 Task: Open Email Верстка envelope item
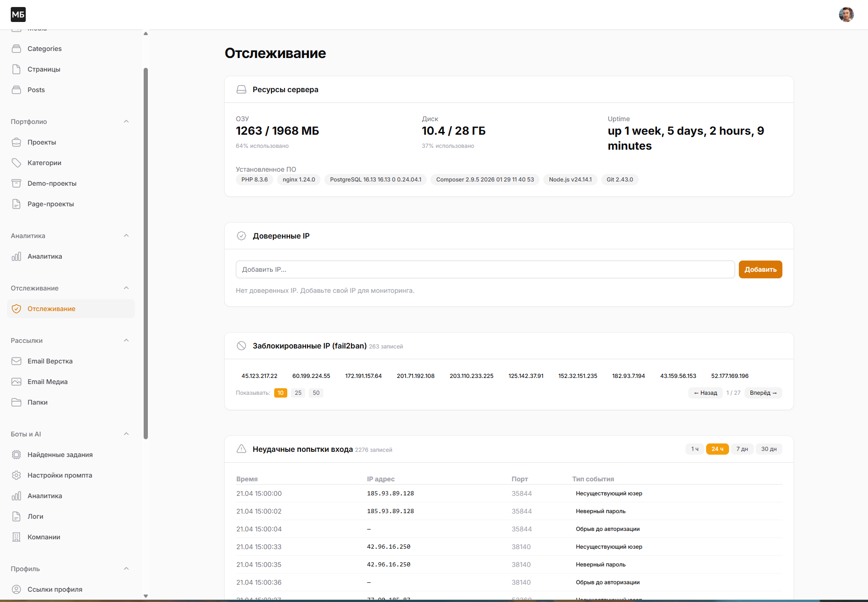pyautogui.click(x=50, y=361)
